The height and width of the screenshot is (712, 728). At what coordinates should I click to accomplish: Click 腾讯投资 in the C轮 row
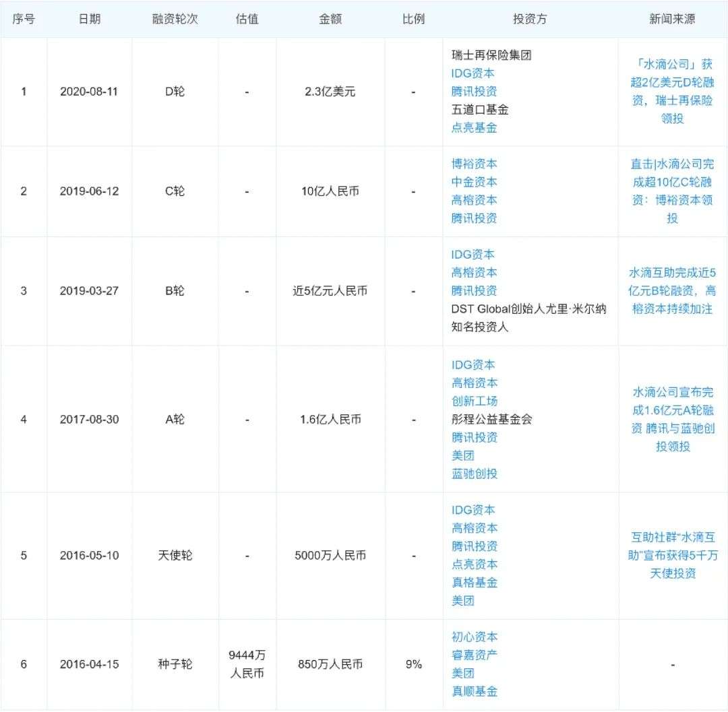tap(474, 218)
